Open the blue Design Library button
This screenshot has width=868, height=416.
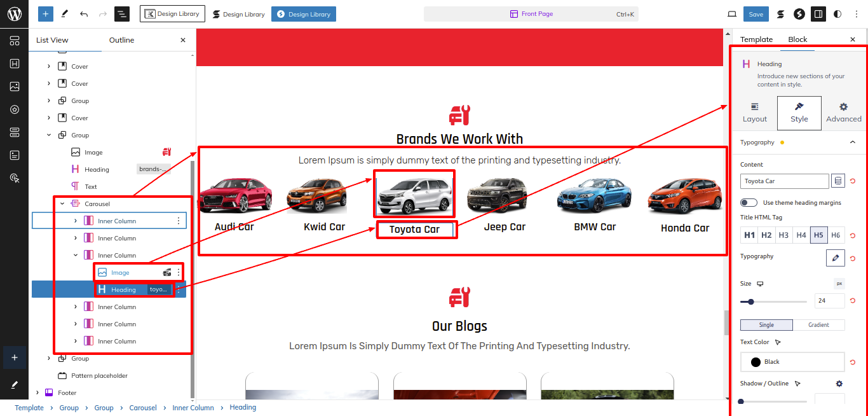point(304,14)
